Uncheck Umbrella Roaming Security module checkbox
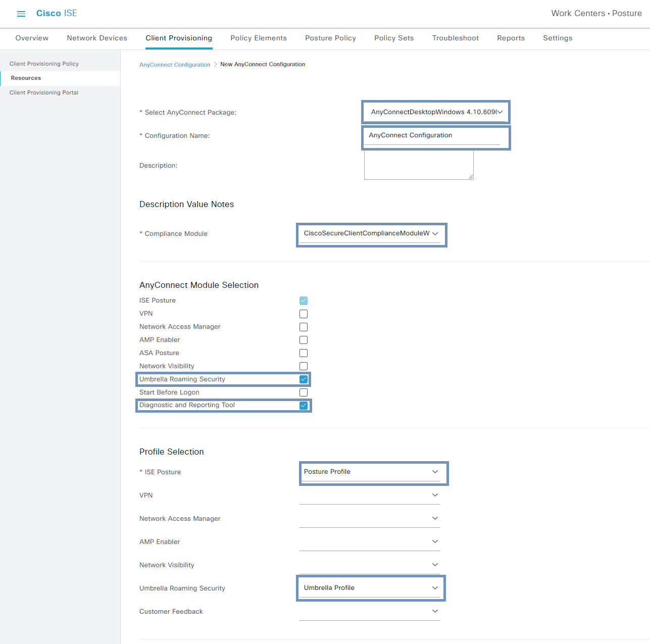Screen dimensions: 650x644 [x=304, y=379]
